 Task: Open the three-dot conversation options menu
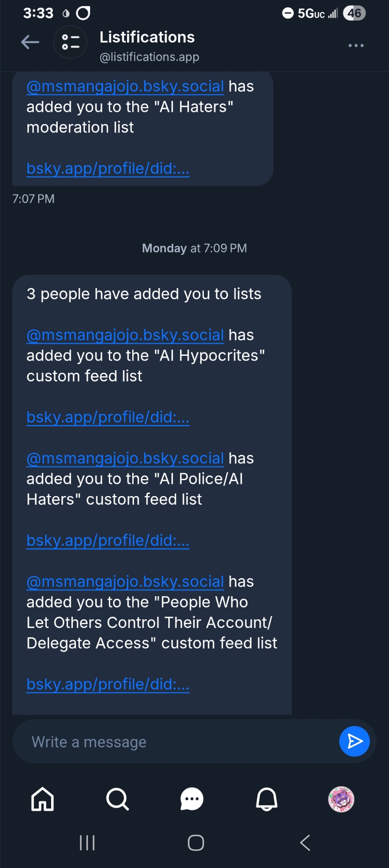pyautogui.click(x=356, y=46)
